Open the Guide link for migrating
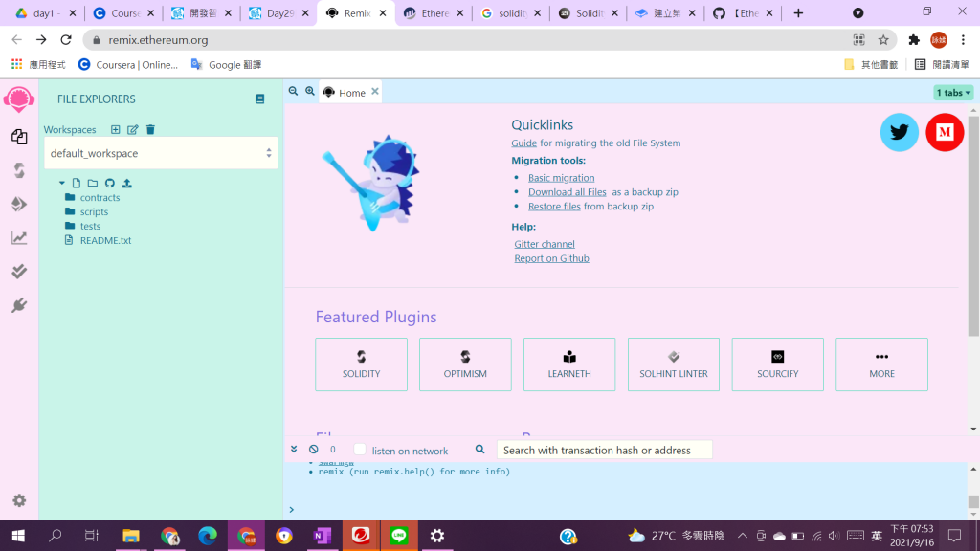The width and height of the screenshot is (980, 551). (523, 143)
